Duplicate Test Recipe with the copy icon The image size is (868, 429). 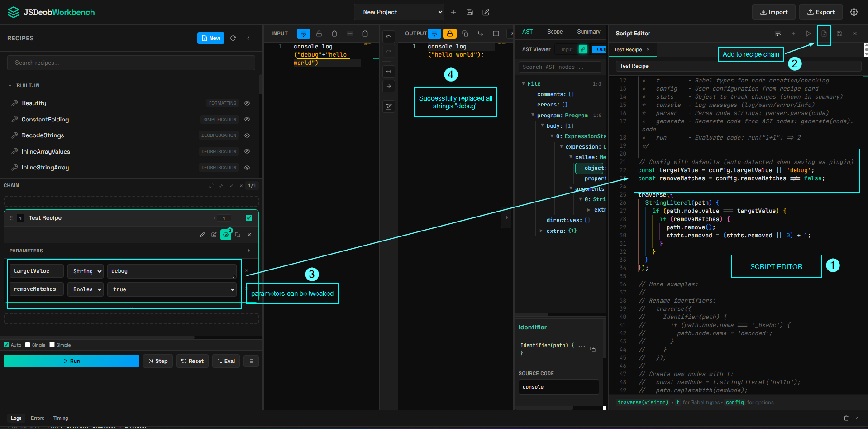[238, 235]
